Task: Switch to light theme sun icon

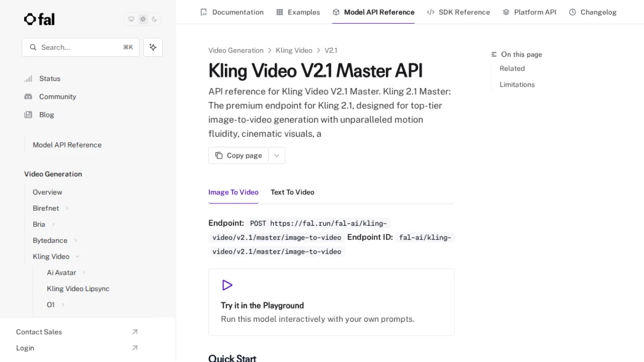Action: [x=143, y=19]
